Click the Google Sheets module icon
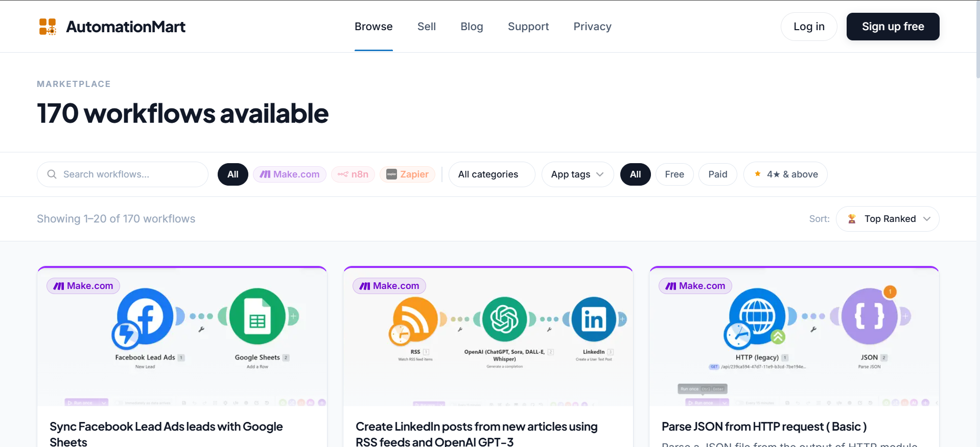The height and width of the screenshot is (447, 980). point(258,316)
